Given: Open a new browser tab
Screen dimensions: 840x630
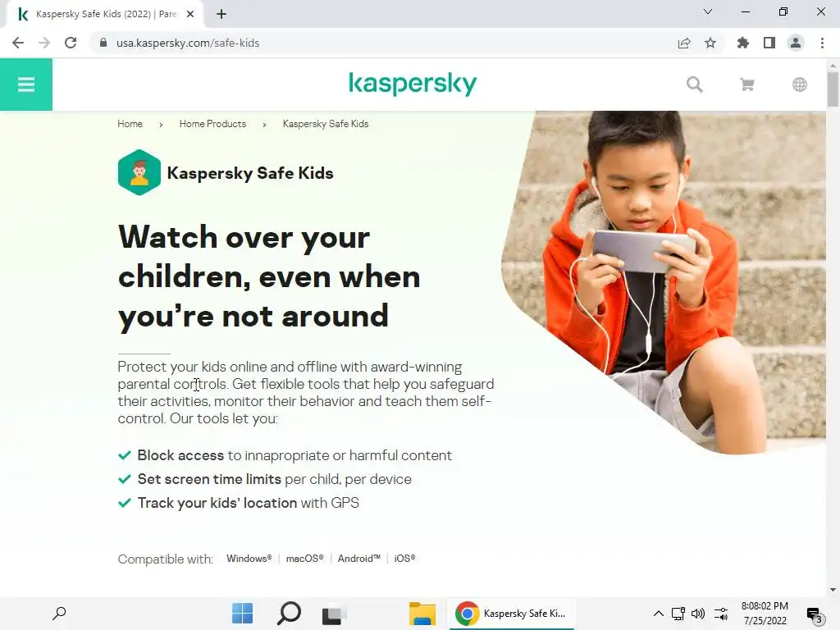Looking at the screenshot, I should click(x=221, y=14).
